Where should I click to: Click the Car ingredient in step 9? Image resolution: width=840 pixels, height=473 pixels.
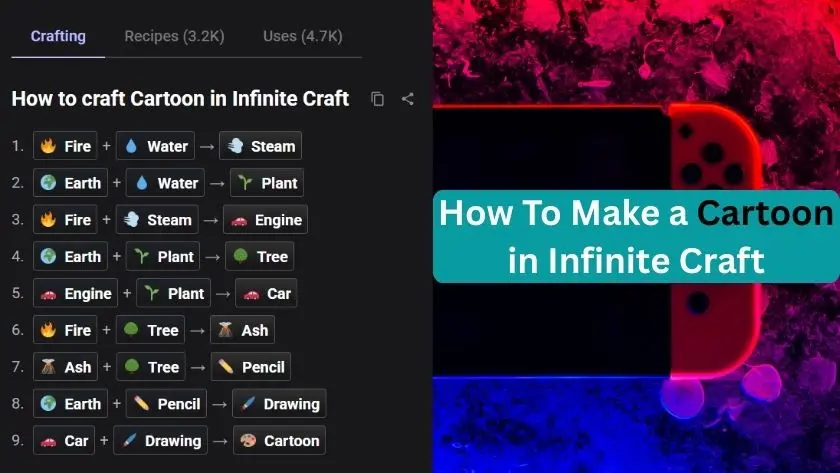click(x=64, y=440)
